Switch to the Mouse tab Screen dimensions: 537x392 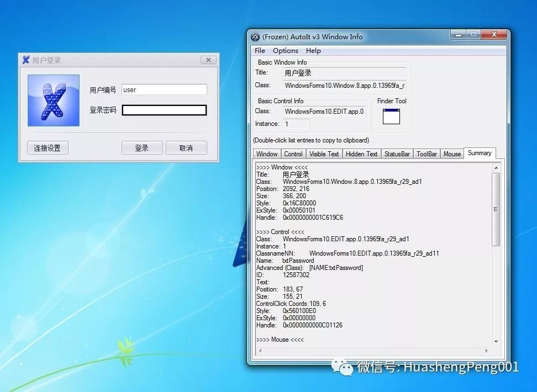[x=452, y=154]
